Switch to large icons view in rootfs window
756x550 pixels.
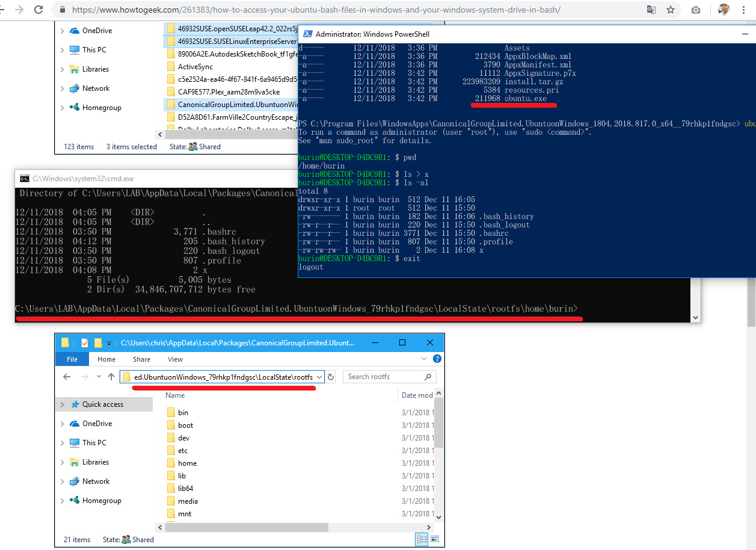[x=435, y=539]
